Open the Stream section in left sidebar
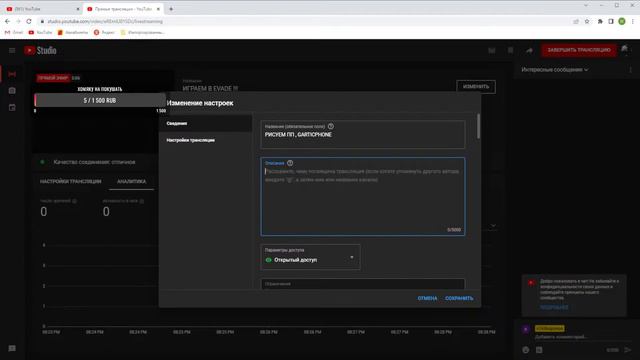Viewport: 640px width, 360px height. click(x=12, y=74)
